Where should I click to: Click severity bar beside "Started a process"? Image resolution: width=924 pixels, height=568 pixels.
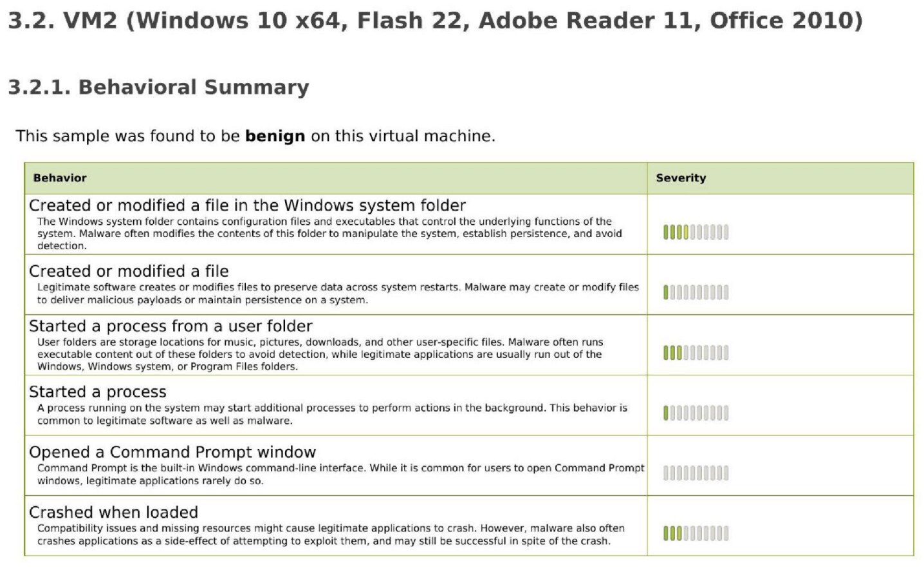(696, 413)
